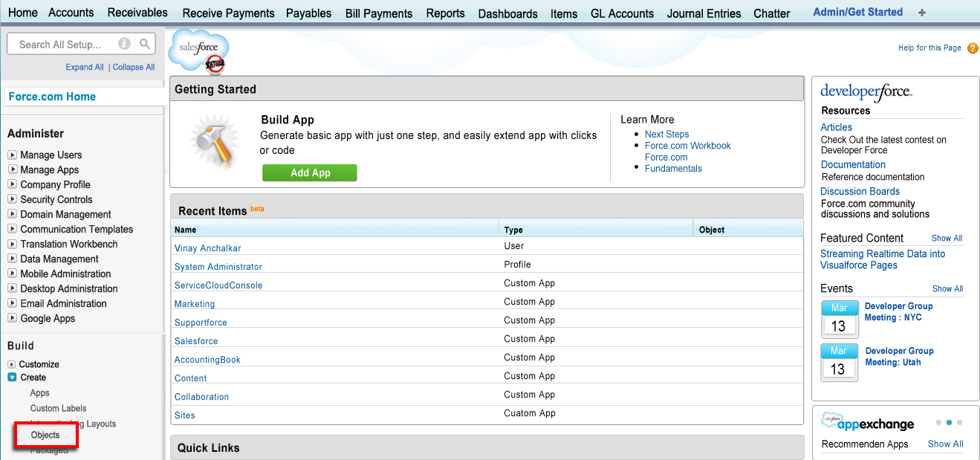Click the Mar 13 NYC calendar icon

[839, 320]
